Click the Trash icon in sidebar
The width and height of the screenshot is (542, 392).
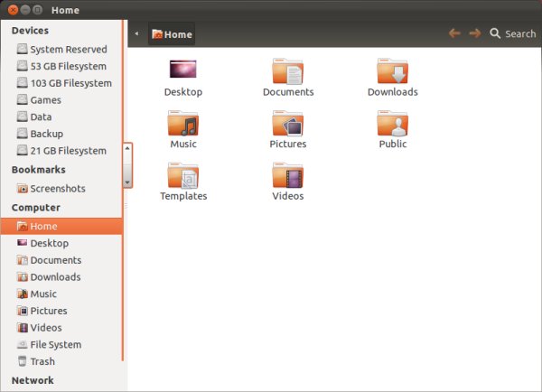tap(22, 361)
